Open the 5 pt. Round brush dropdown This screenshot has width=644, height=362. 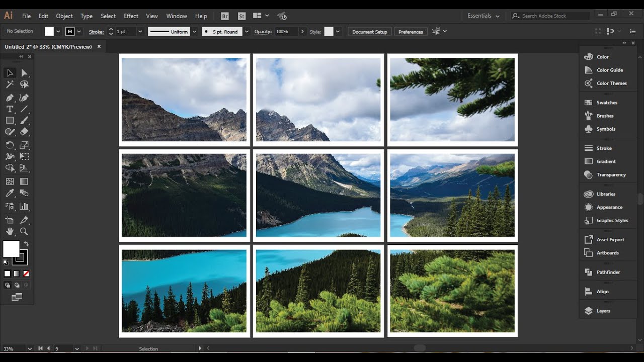pyautogui.click(x=247, y=32)
